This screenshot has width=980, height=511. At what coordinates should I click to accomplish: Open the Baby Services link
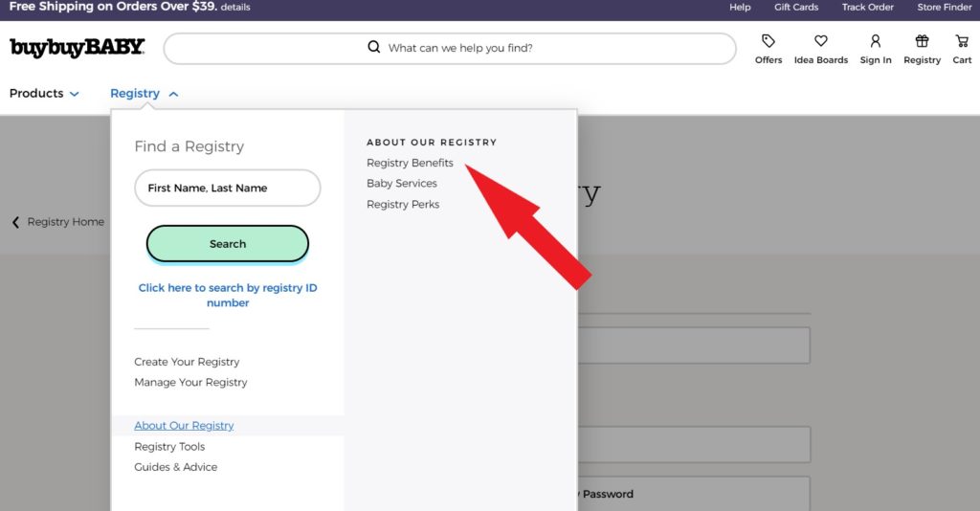point(402,184)
